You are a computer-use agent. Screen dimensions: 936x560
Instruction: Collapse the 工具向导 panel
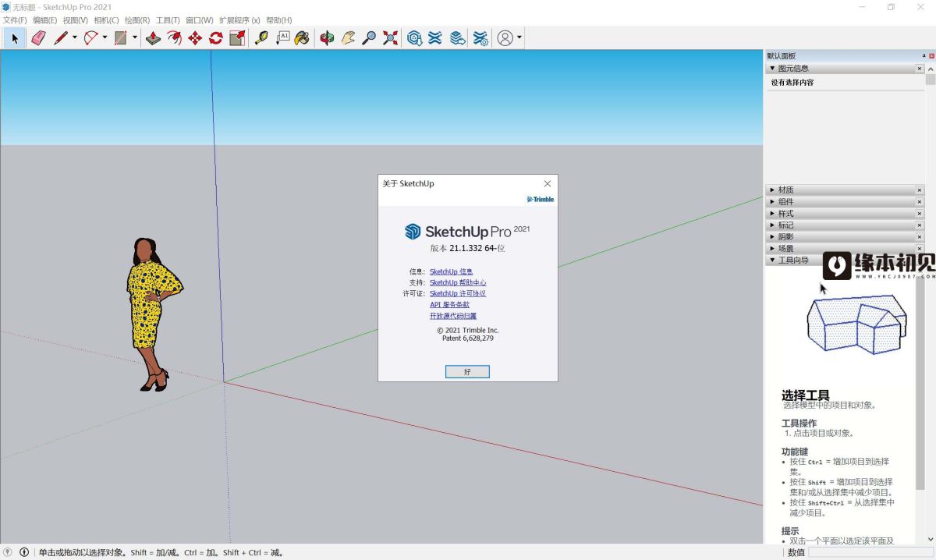pyautogui.click(x=773, y=261)
